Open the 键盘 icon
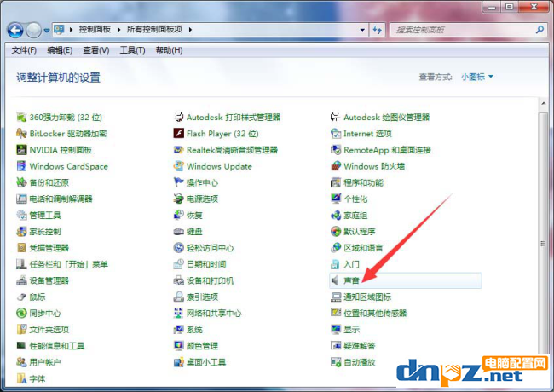The width and height of the screenshot is (554, 392). [178, 231]
